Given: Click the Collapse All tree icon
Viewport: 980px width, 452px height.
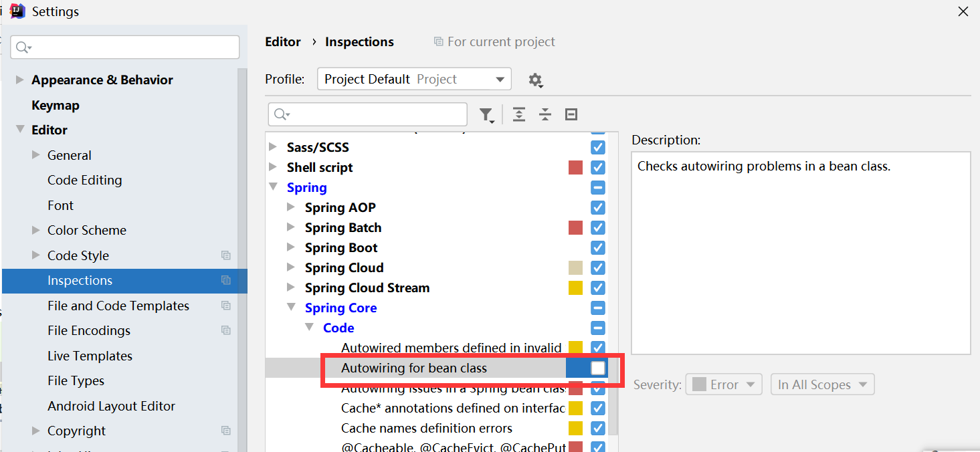Looking at the screenshot, I should point(545,115).
